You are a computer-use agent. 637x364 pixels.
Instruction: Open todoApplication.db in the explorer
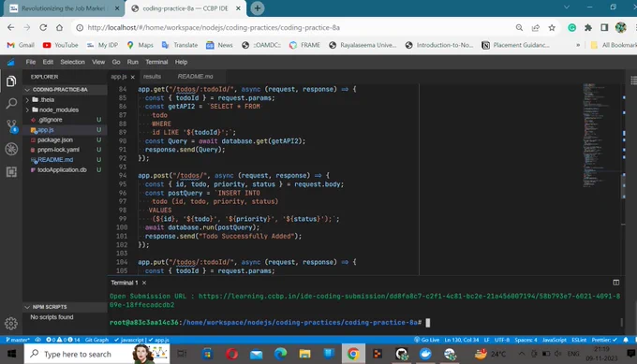tap(62, 170)
